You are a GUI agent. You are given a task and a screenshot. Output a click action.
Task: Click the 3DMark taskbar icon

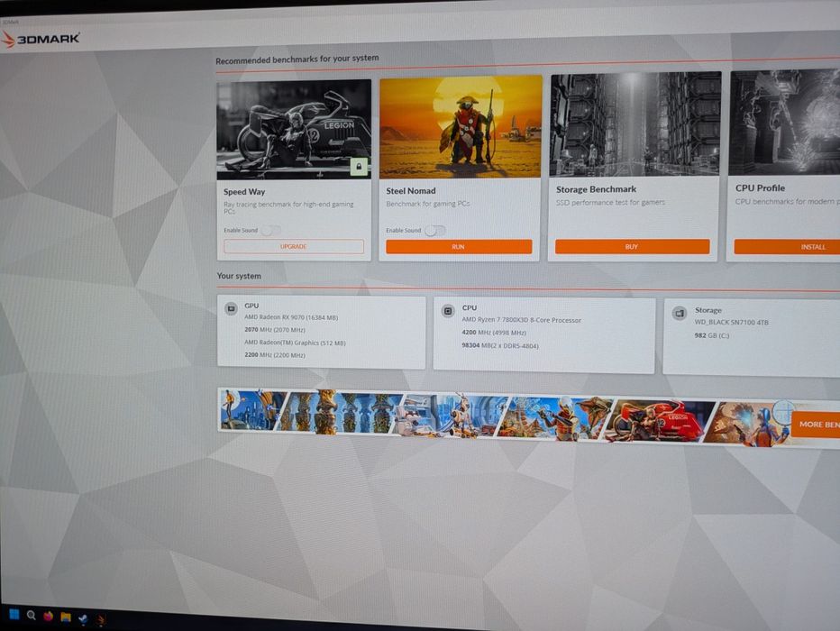101,620
